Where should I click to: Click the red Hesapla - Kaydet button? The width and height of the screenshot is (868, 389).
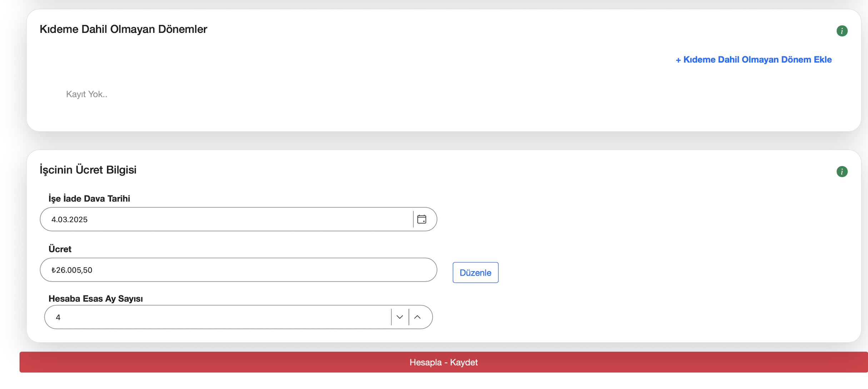click(x=443, y=362)
